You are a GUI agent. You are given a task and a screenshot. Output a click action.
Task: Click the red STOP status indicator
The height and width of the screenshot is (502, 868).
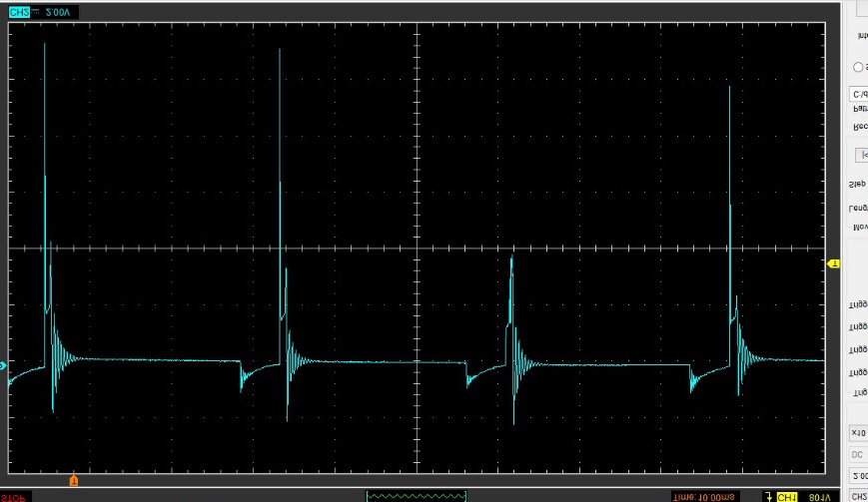tap(14, 496)
